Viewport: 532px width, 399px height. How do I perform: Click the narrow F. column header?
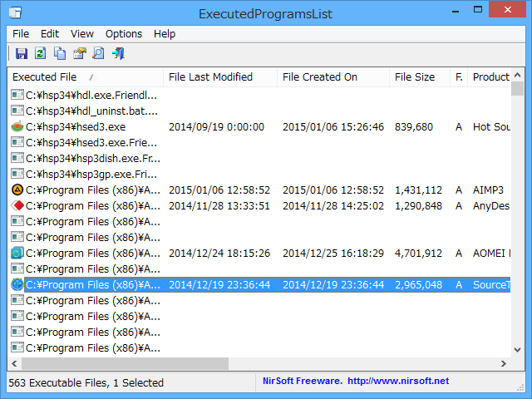459,77
